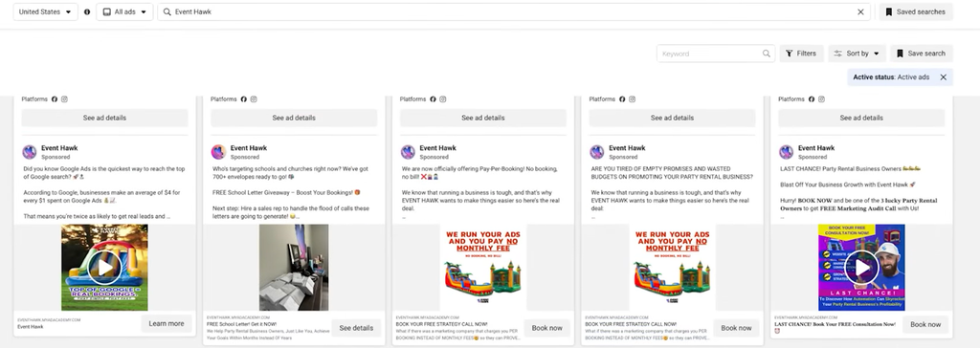980x348 pixels.
Task: Remove the Active status filter chip
Action: (x=943, y=77)
